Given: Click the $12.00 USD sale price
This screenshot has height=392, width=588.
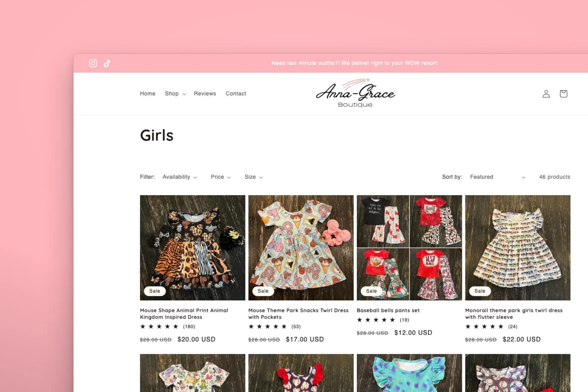Looking at the screenshot, I should point(413,332).
